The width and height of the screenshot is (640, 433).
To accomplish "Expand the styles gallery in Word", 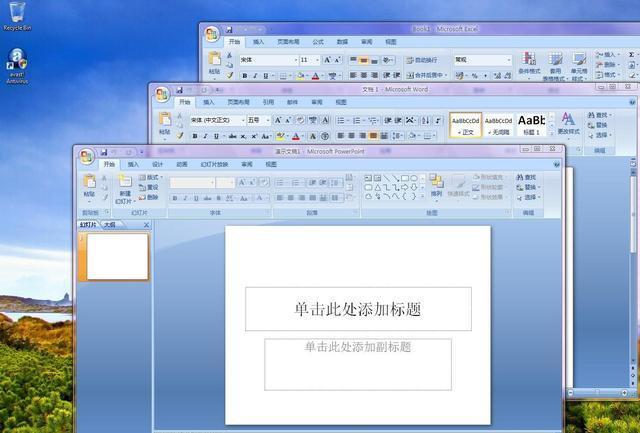I will (x=551, y=133).
